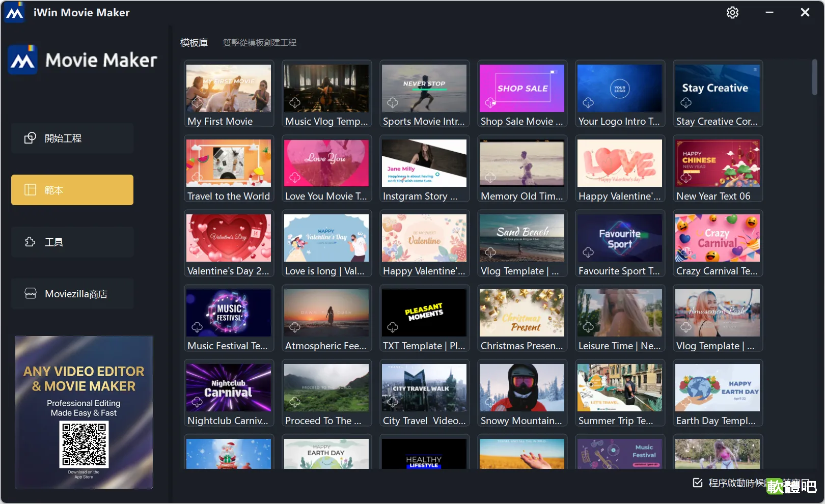Download Amusement Park Vlog cloud icon
Screen dimensions: 825x504
tap(686, 327)
